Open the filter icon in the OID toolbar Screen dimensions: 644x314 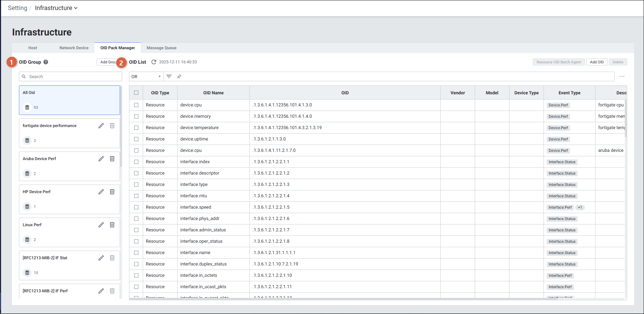coord(169,76)
